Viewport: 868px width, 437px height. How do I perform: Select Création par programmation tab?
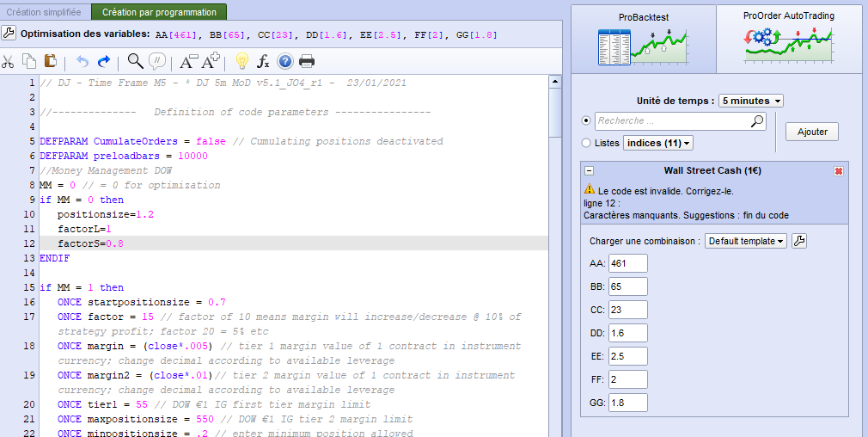pyautogui.click(x=160, y=12)
